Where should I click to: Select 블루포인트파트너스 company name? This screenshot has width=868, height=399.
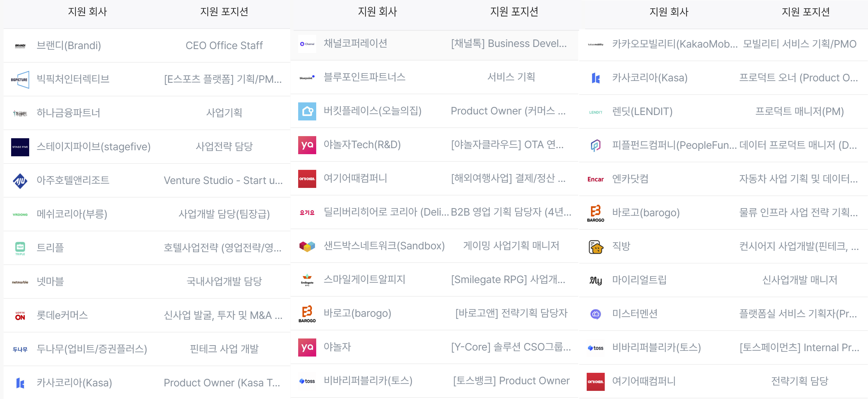click(364, 77)
